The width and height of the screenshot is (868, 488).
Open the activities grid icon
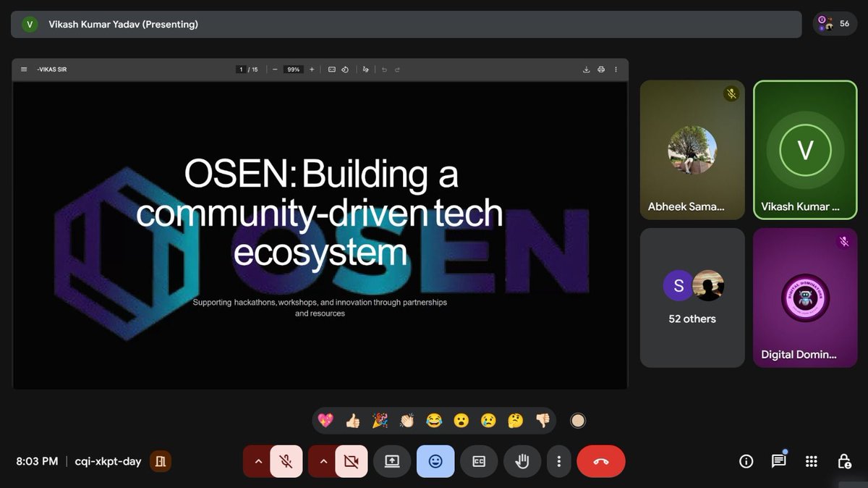click(812, 461)
